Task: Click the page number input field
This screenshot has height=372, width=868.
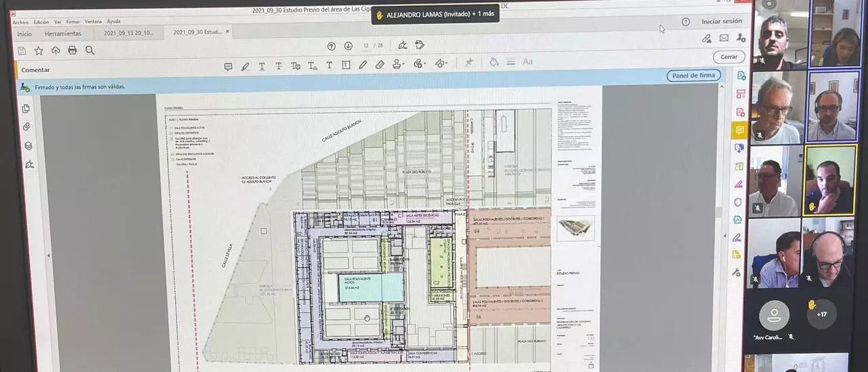Action: coord(366,45)
